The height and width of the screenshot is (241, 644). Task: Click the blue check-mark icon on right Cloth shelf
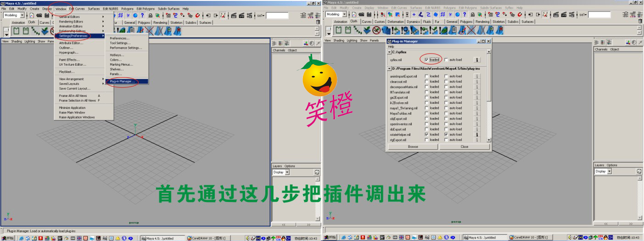[366, 30]
